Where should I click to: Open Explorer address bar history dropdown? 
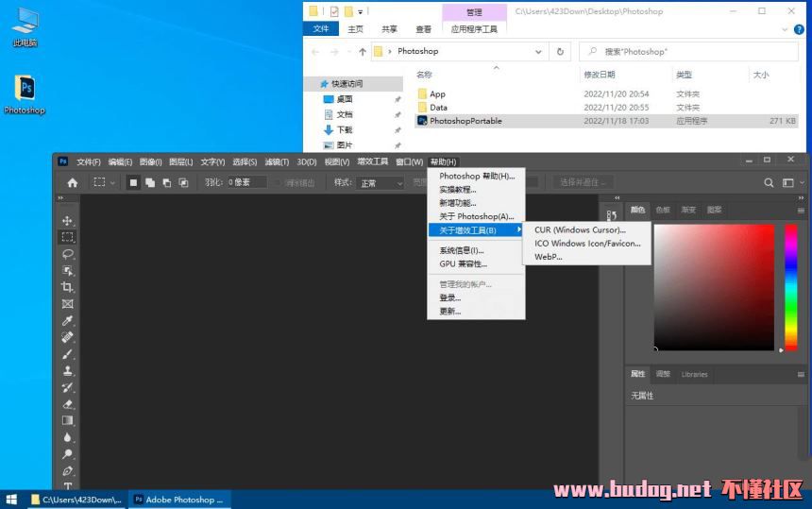pyautogui.click(x=538, y=52)
